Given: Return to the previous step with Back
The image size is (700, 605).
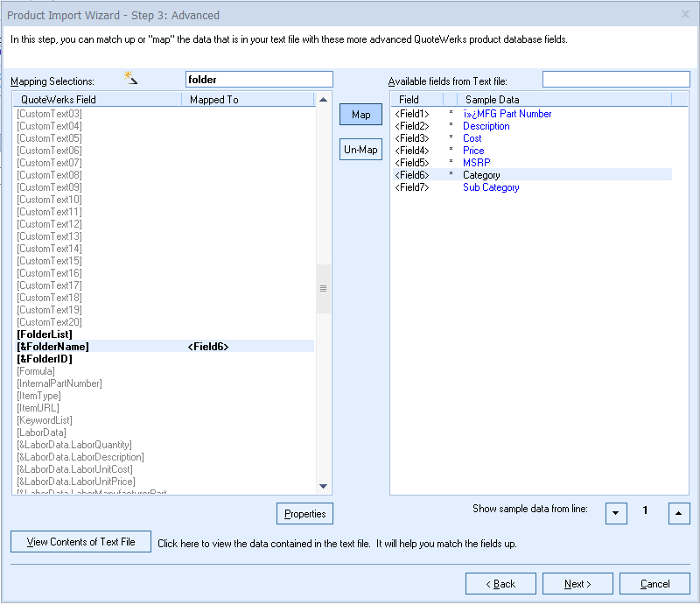Looking at the screenshot, I should pos(500,584).
